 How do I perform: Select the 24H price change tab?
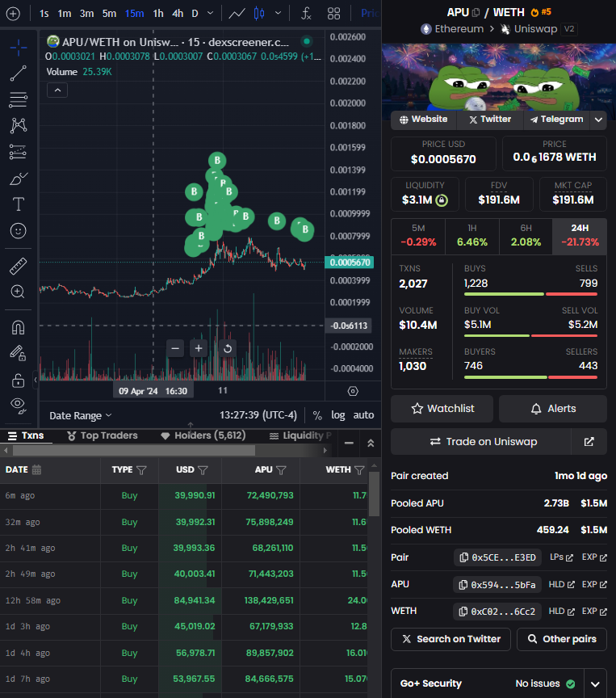580,236
